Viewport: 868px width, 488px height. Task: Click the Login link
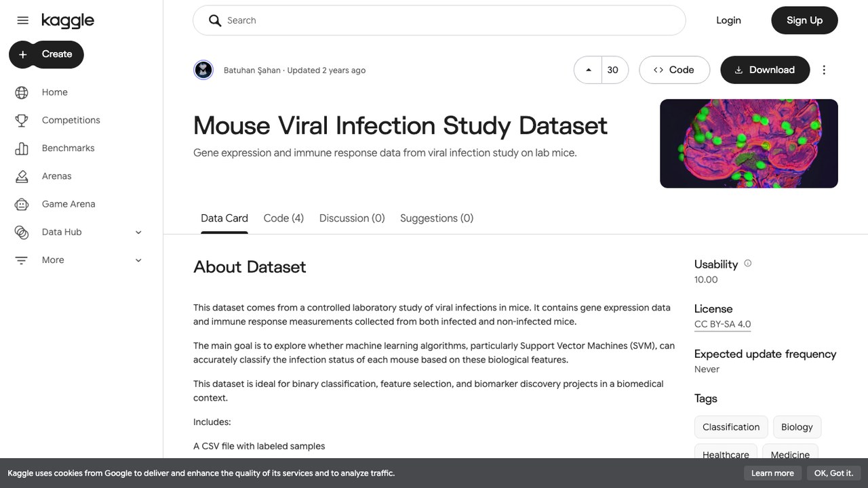[728, 20]
